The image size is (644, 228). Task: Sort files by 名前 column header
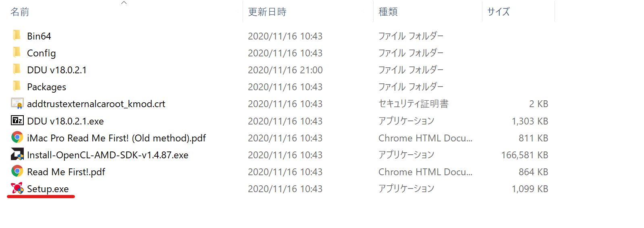[x=20, y=12]
